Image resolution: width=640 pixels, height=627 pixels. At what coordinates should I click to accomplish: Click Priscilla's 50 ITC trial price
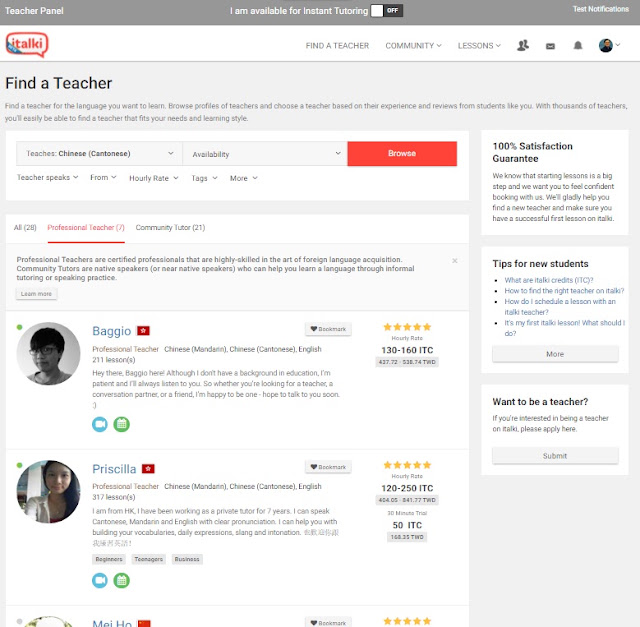click(x=407, y=525)
